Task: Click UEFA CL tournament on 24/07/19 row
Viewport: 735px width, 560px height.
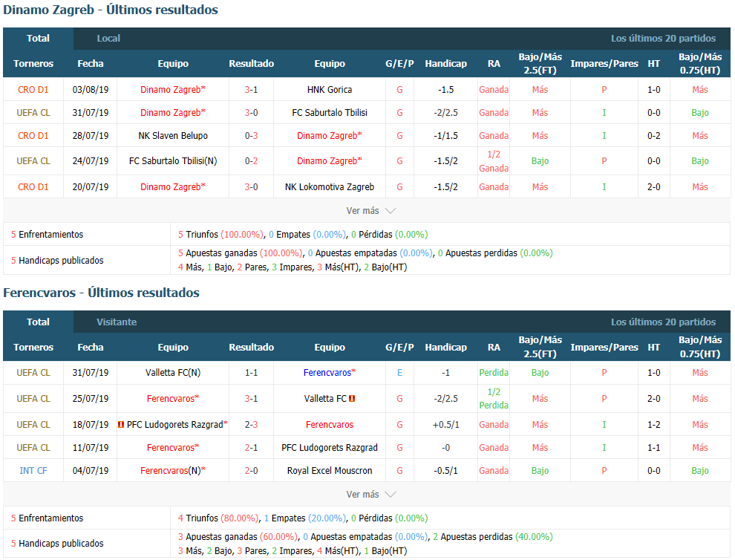Action: 33,161
